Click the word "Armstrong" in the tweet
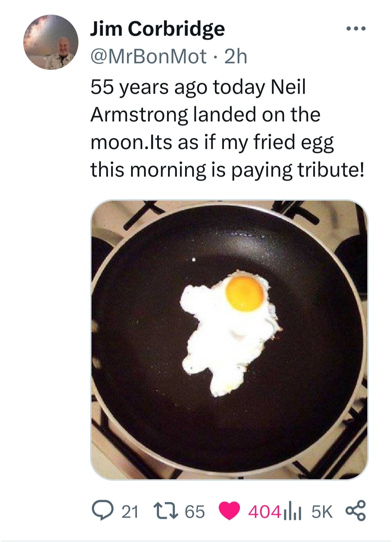The image size is (392, 542). click(139, 115)
